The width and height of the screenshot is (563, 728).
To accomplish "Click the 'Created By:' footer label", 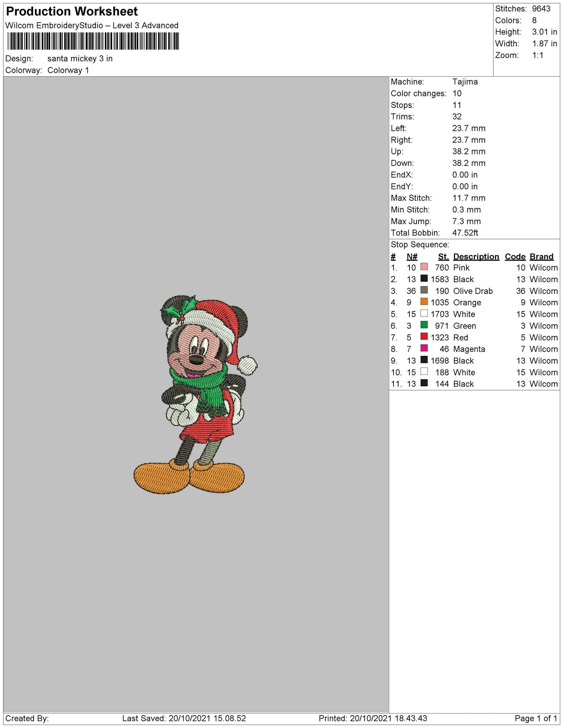I will click(27, 718).
